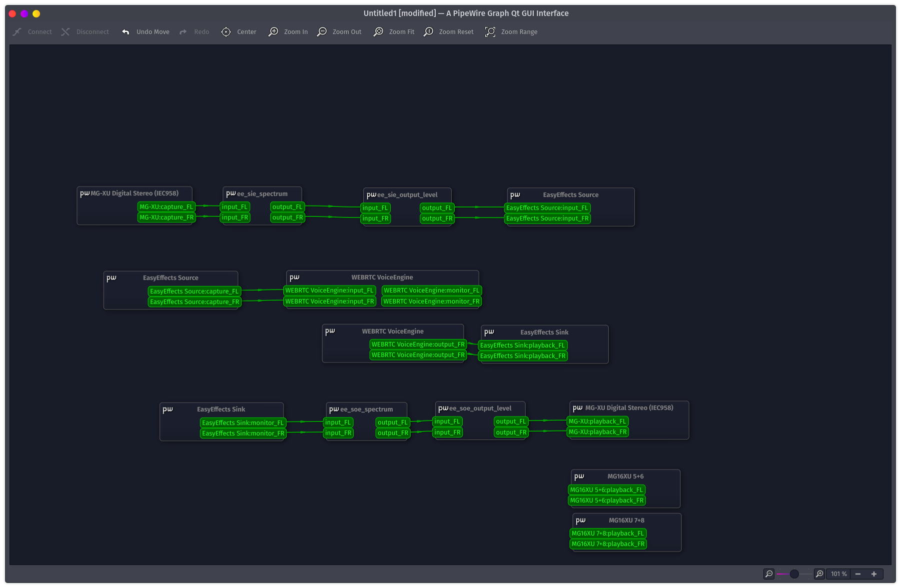
Task: Click the magnifier zoom-out icon in the status bar
Action: point(769,574)
